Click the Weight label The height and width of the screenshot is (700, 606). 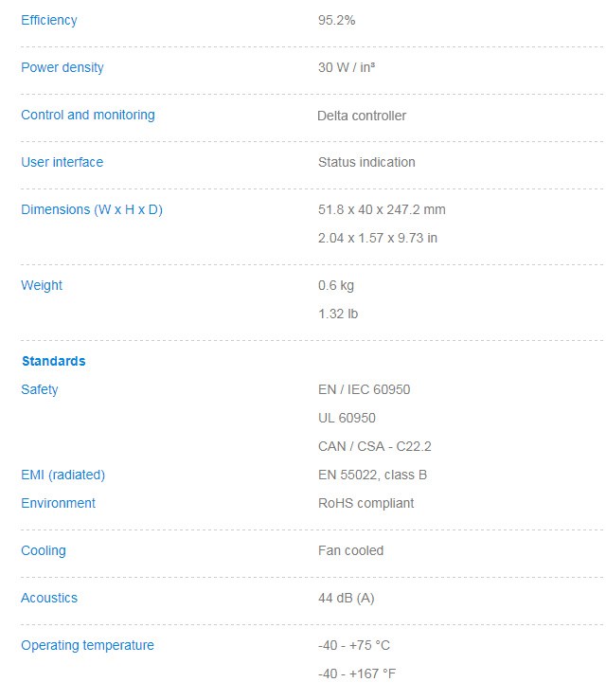(x=42, y=285)
